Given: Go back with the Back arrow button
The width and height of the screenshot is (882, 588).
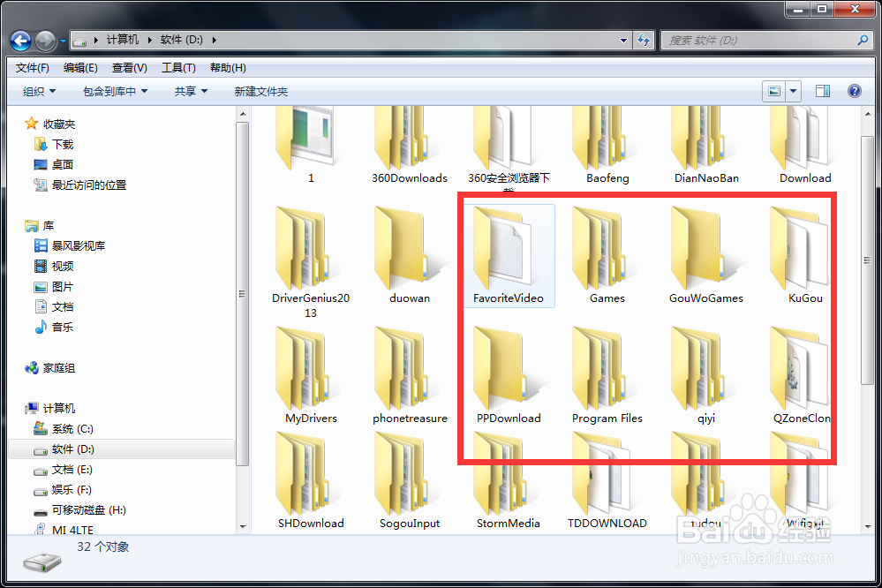Looking at the screenshot, I should [21, 41].
